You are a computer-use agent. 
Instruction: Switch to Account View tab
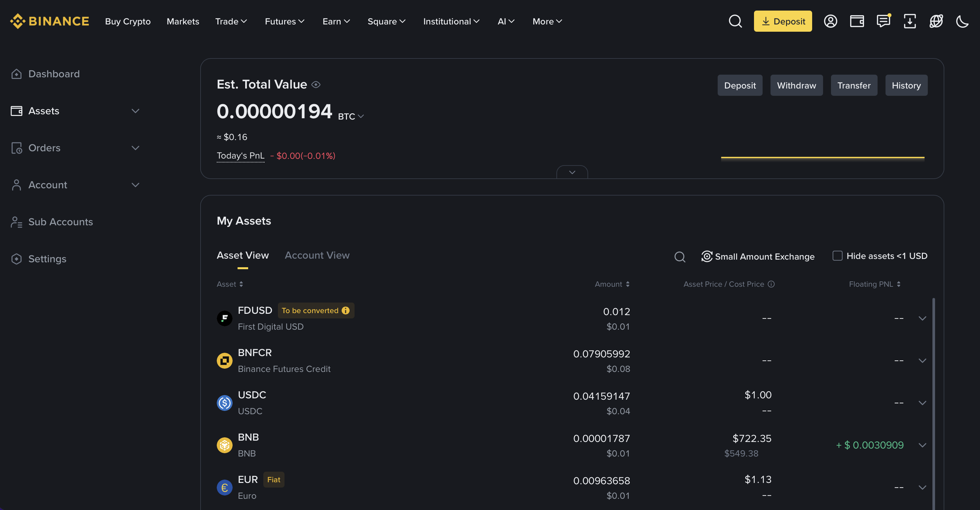(317, 255)
